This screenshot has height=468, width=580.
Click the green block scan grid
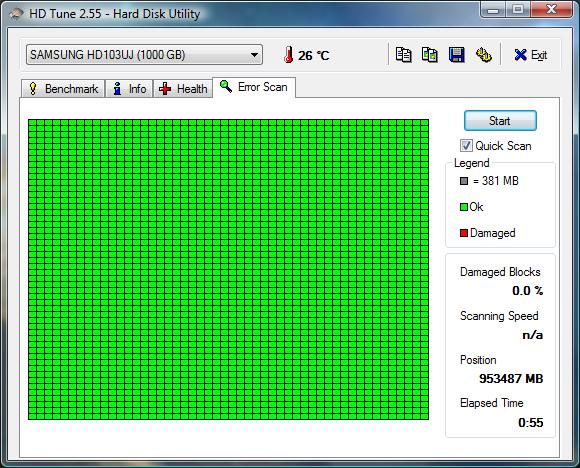(x=229, y=269)
